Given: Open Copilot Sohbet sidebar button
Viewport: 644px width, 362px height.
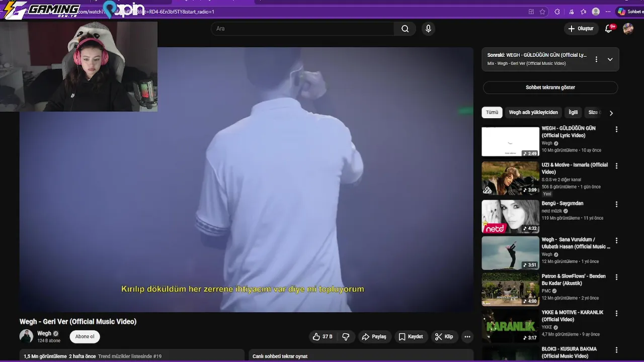Looking at the screenshot, I should click(630, 12).
